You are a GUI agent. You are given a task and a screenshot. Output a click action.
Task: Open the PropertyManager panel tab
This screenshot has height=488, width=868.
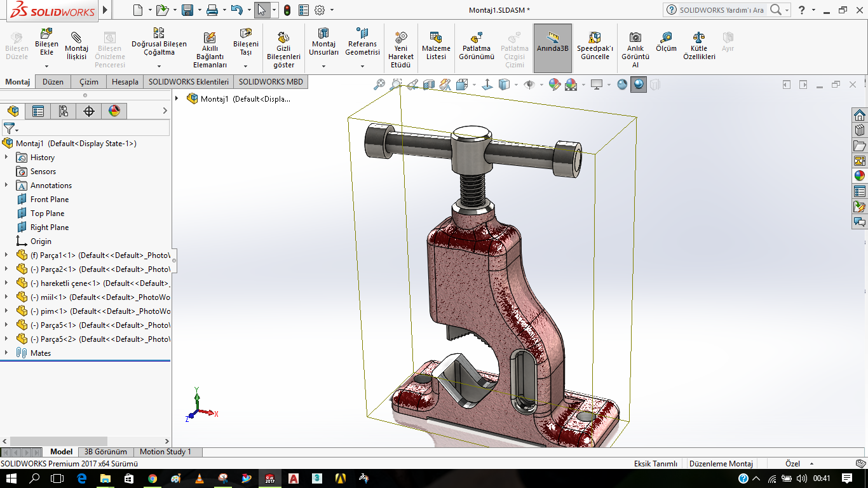tap(38, 111)
